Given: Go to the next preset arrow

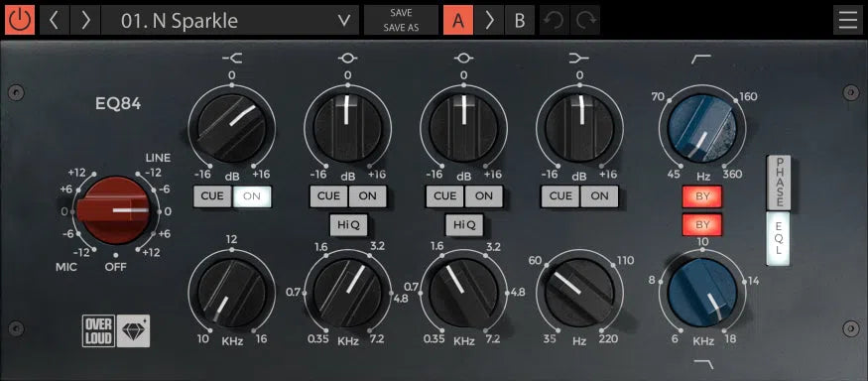Looking at the screenshot, I should point(85,20).
